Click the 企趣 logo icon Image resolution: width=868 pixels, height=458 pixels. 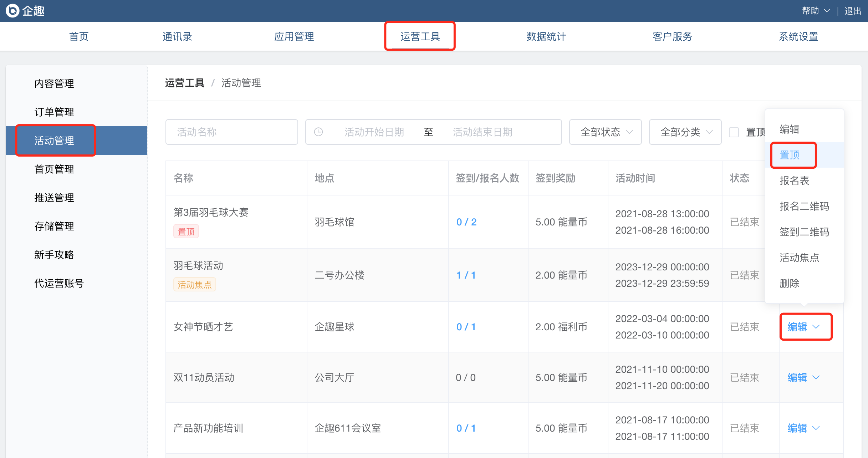pos(12,11)
